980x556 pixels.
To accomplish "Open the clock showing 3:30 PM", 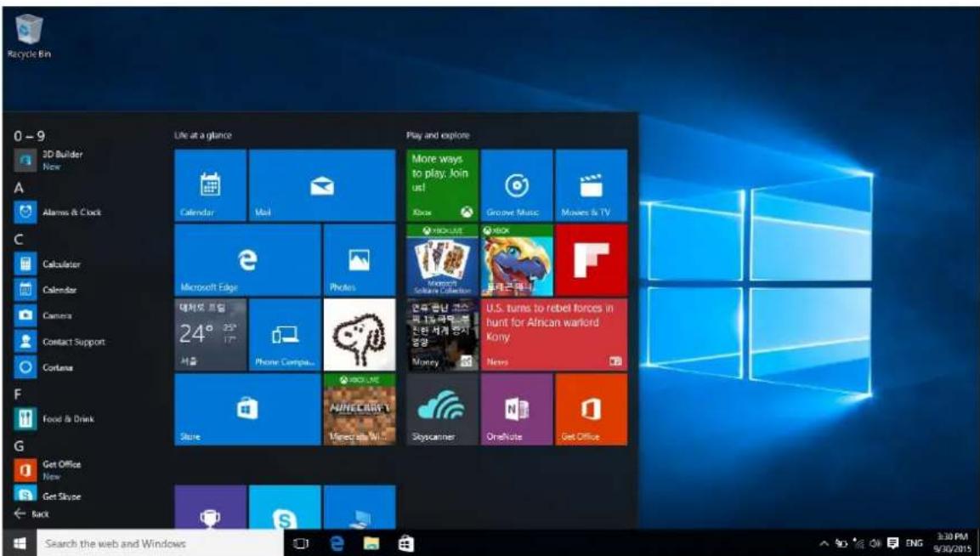I will [x=953, y=543].
